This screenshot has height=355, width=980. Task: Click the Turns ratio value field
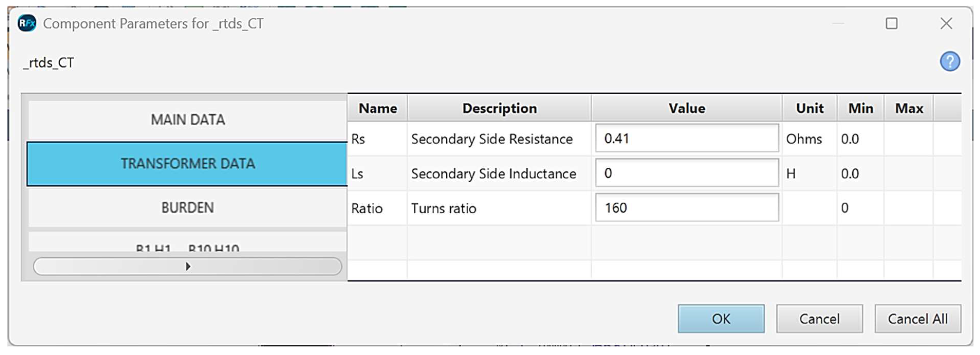pyautogui.click(x=687, y=208)
